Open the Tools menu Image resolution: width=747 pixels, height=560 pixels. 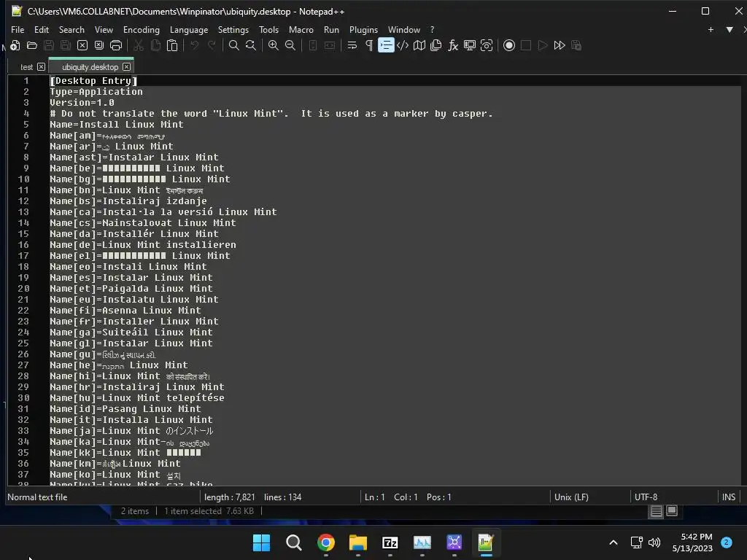[268, 29]
